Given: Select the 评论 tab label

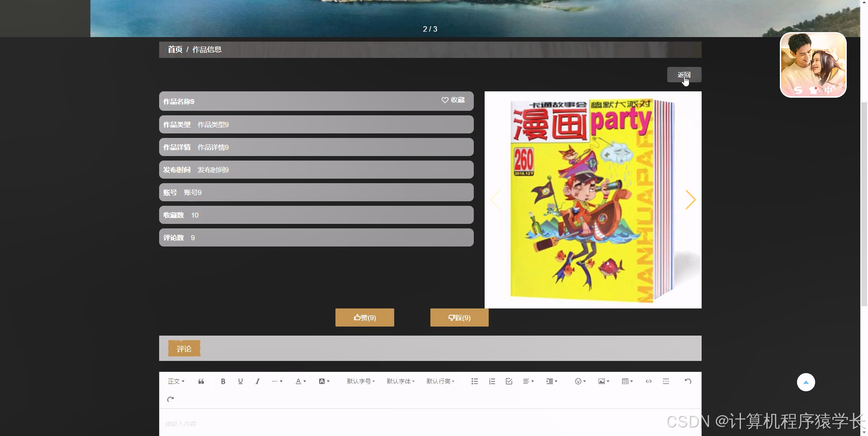Looking at the screenshot, I should pos(184,349).
